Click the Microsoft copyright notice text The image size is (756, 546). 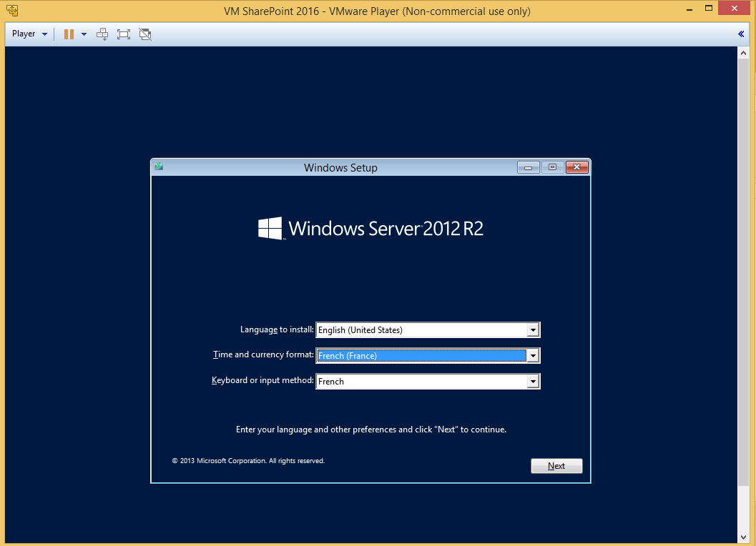click(x=248, y=461)
